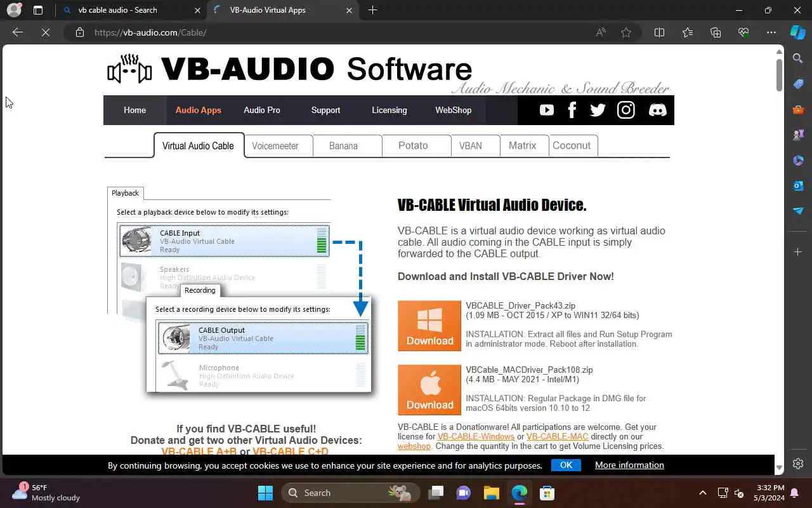The height and width of the screenshot is (508, 812).
Task: Open the Shopping tag icon in sidebar
Action: click(798, 84)
